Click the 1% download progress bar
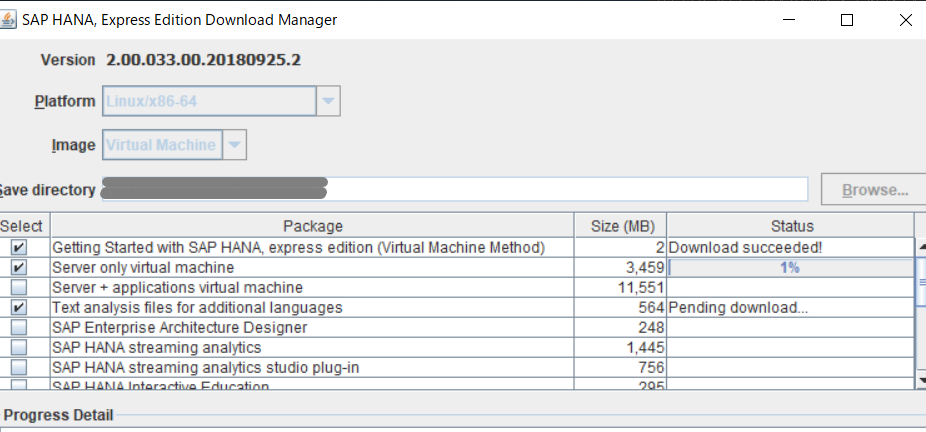The image size is (926, 432). point(789,267)
